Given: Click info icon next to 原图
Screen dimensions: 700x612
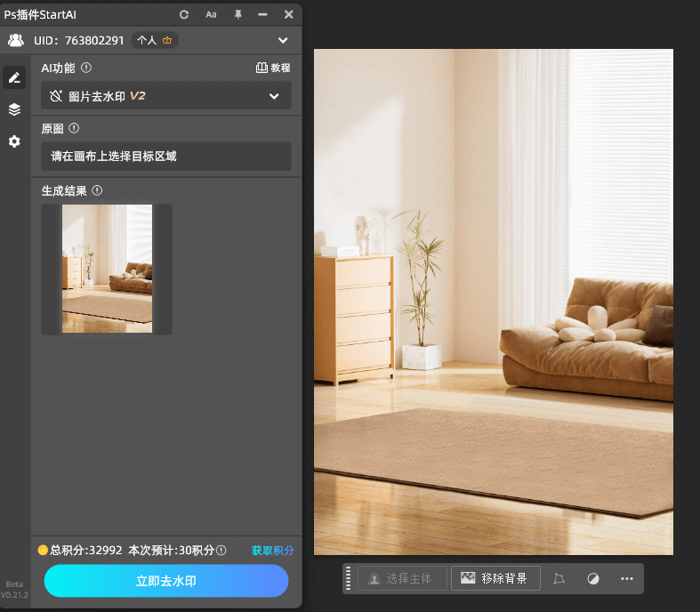Looking at the screenshot, I should [74, 128].
